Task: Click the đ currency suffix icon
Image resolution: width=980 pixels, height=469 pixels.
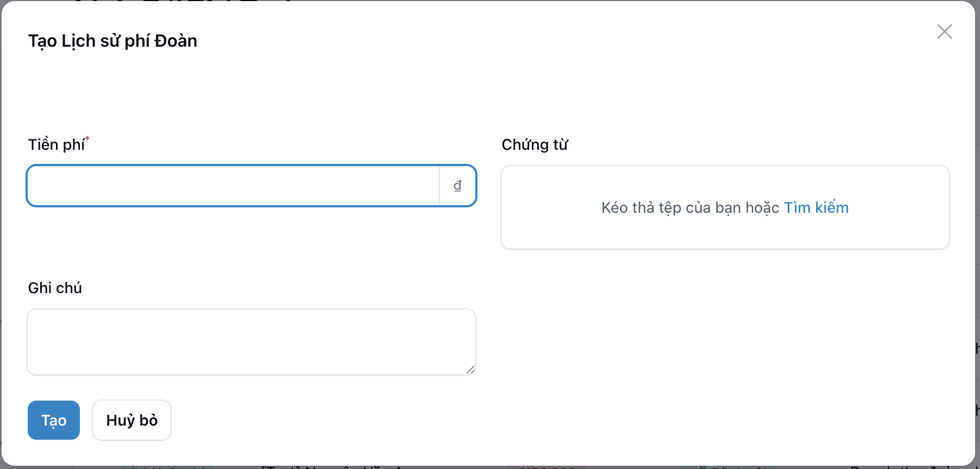Action: (457, 186)
